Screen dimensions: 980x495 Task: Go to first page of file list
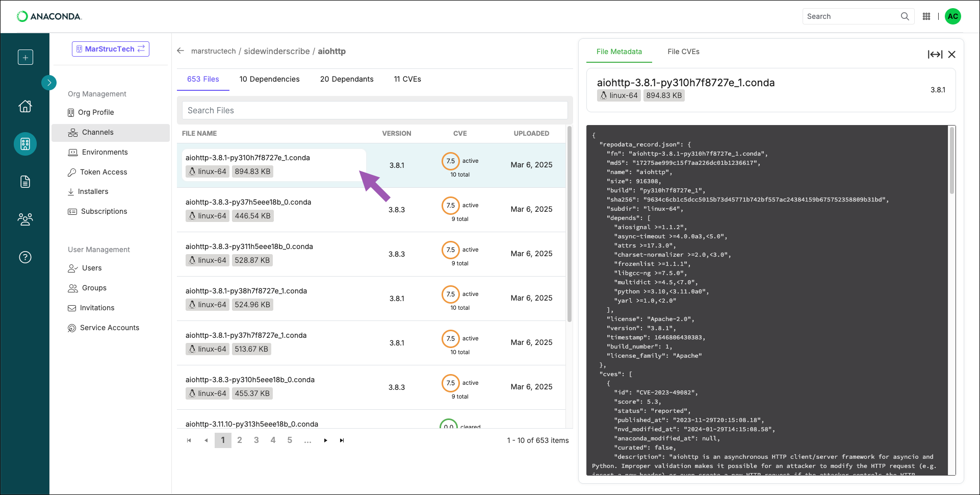(189, 440)
